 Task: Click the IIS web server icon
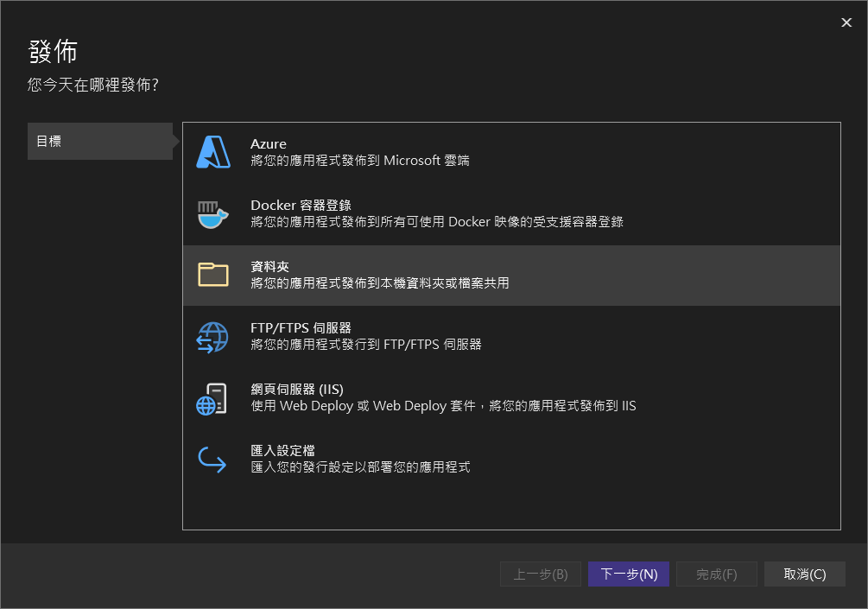tap(212, 398)
